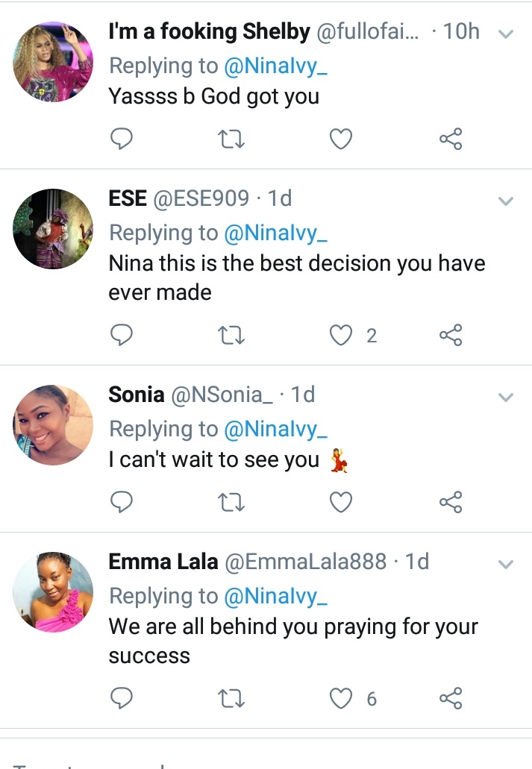Like the fooking Shelby tweet
Screen dimensions: 532x769
(x=341, y=139)
